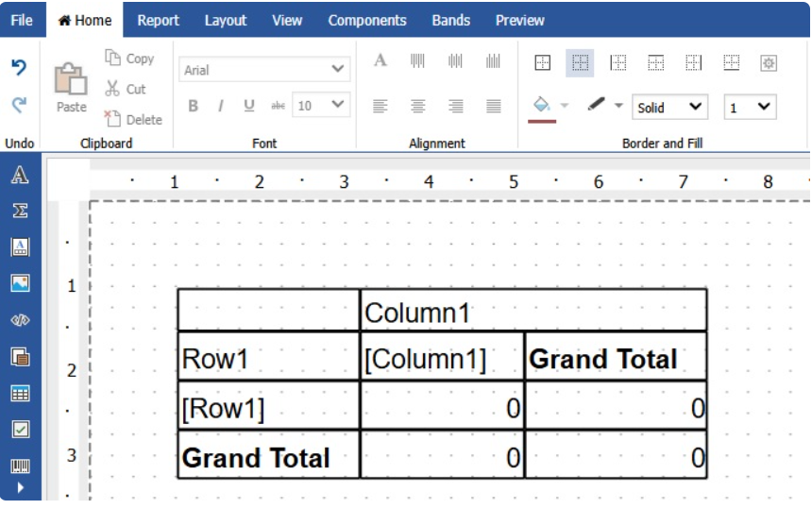Toggle Underline formatting in Font group

249,107
